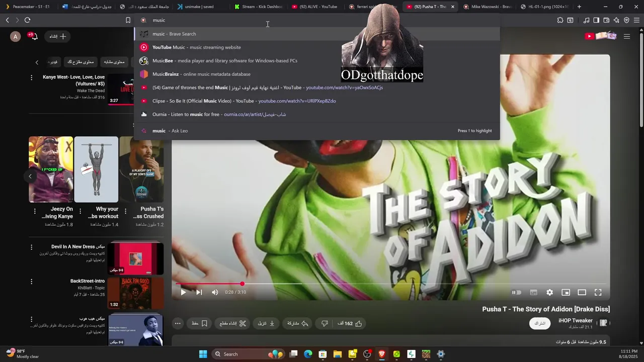Toggle autoplay switch in video player

(517, 292)
